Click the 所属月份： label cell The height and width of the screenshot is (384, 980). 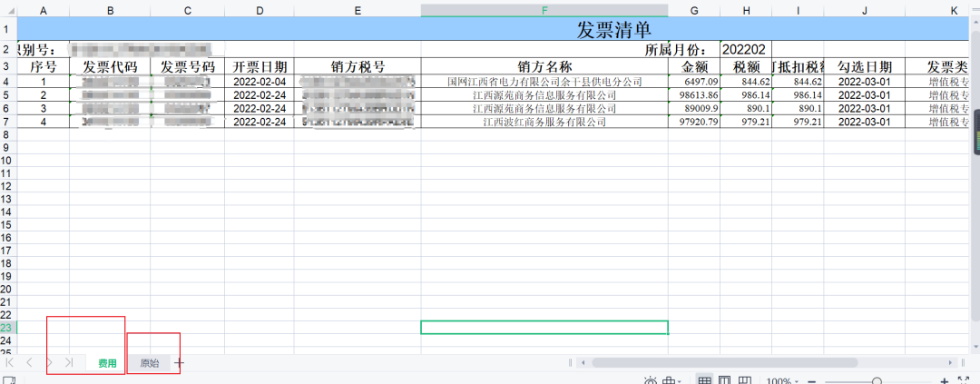click(x=676, y=49)
